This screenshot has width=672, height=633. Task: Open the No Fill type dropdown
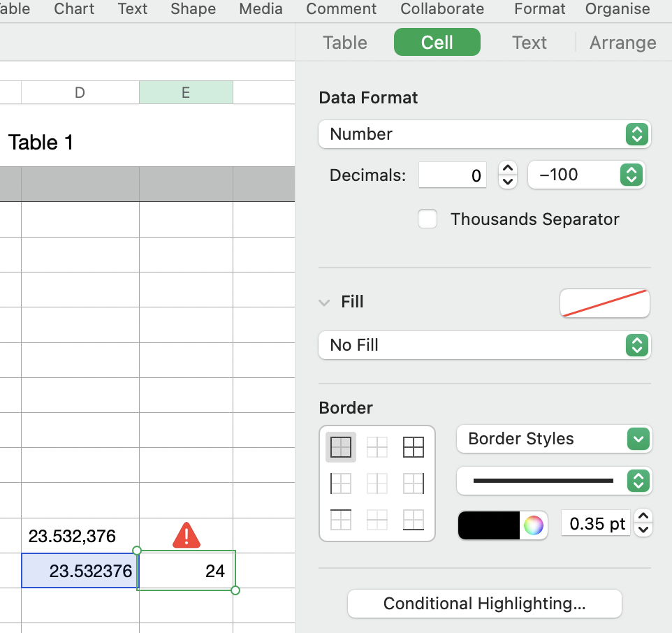tap(484, 345)
